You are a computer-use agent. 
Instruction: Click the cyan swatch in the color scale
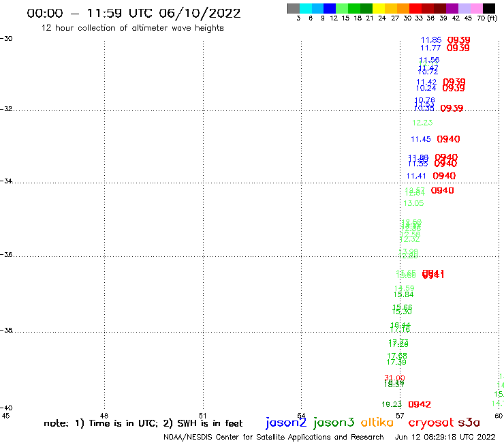[306, 8]
